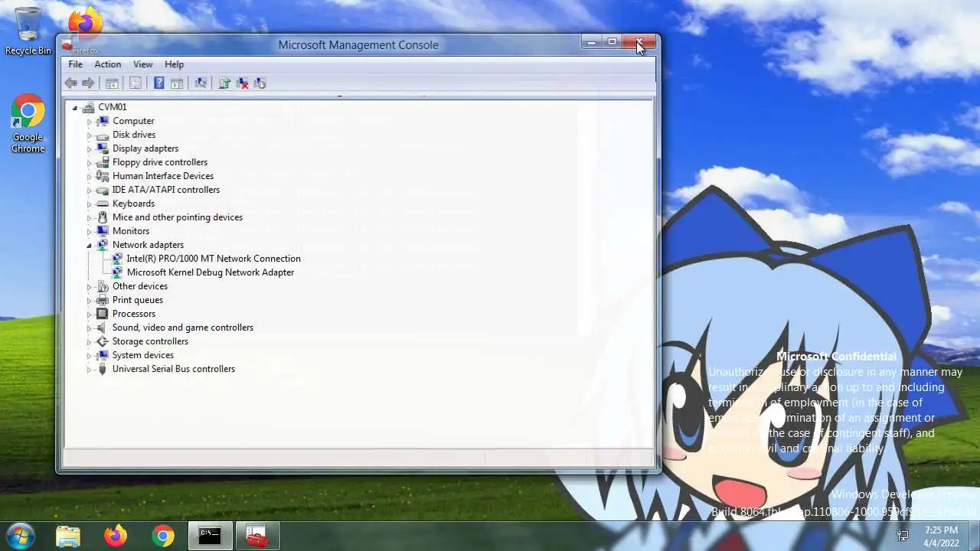Open the Help menu
The width and height of the screenshot is (980, 551).
coord(175,64)
